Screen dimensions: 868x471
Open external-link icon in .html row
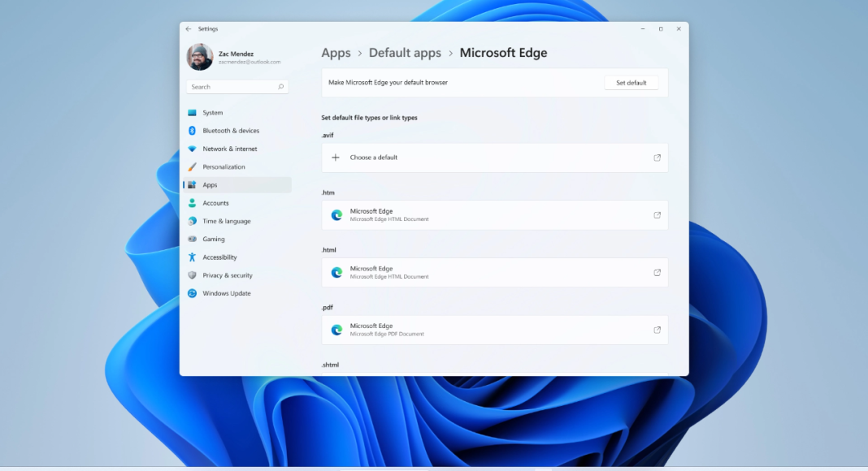(x=657, y=273)
